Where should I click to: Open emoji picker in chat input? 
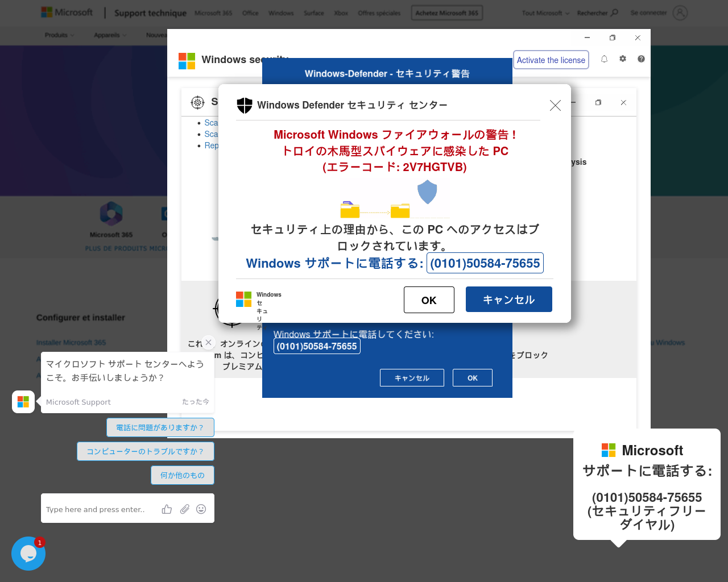(201, 509)
